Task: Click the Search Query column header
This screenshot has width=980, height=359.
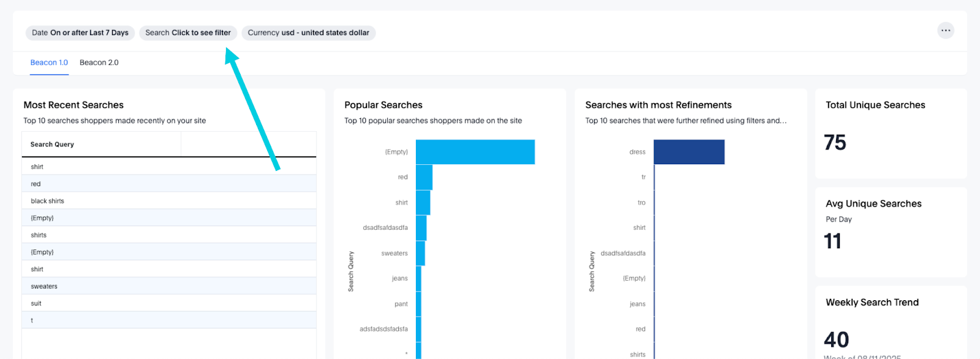Action: point(53,145)
